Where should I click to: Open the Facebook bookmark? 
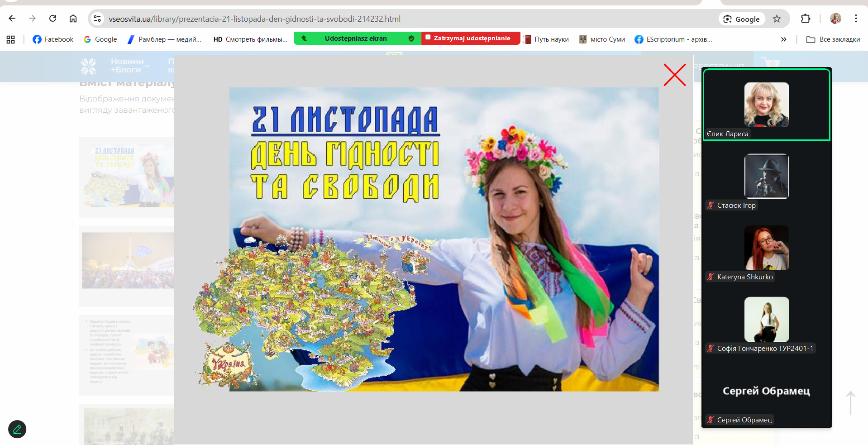coord(53,39)
